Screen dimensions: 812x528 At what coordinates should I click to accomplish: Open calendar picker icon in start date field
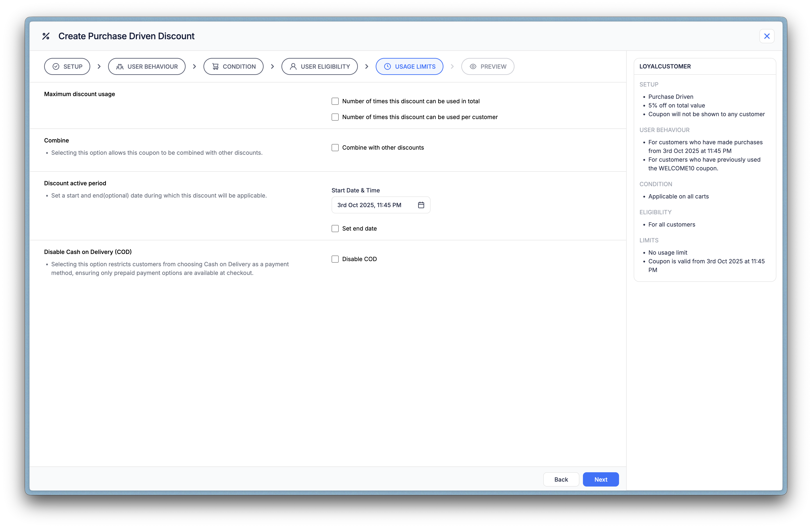pos(421,205)
